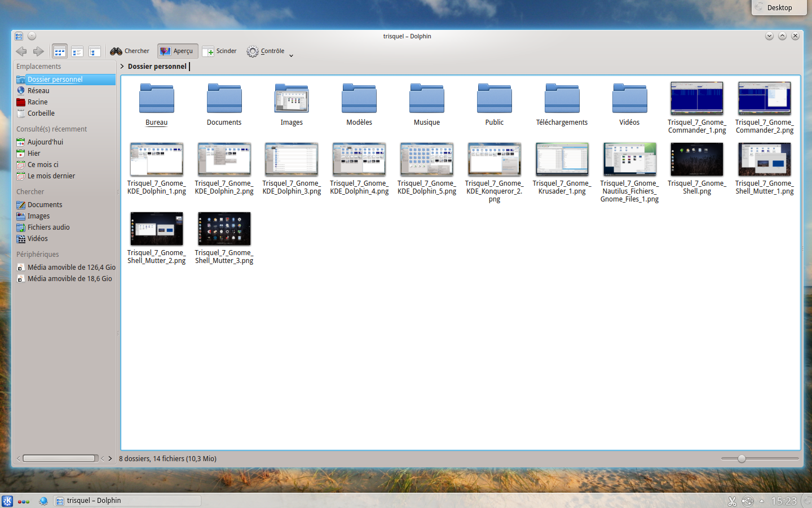Open Klipper clipboard scissors tray icon
Screen dimensions: 812x508
[x=732, y=501]
